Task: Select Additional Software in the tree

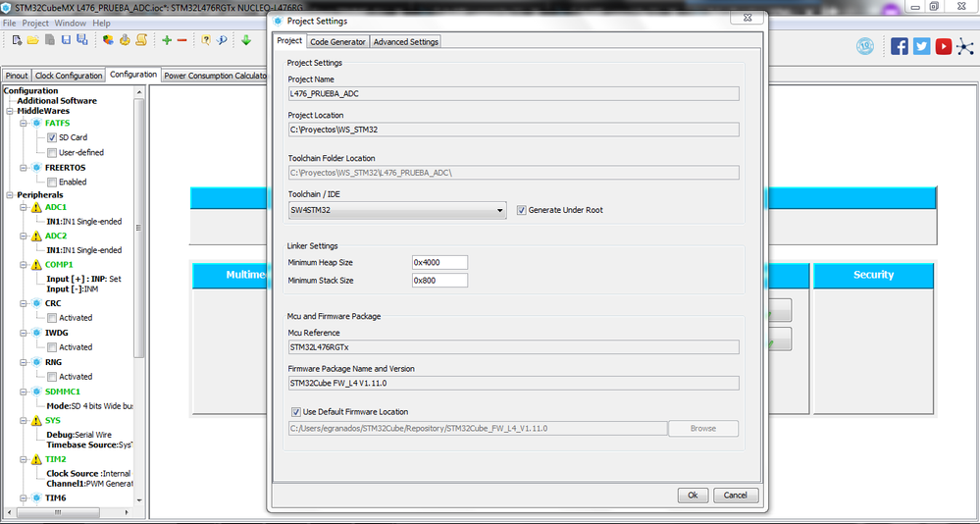Action: pos(57,101)
